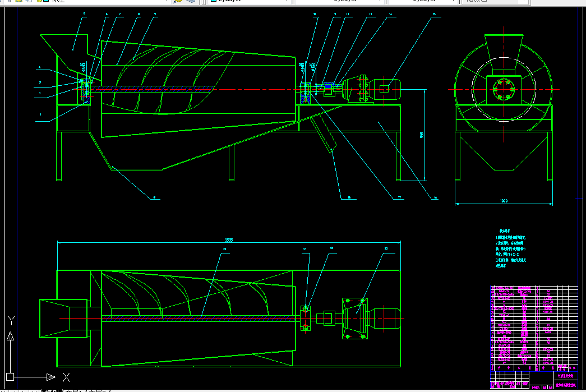Click the cyan technical requirements text block
The height and width of the screenshot is (392, 586).
[x=510, y=248]
